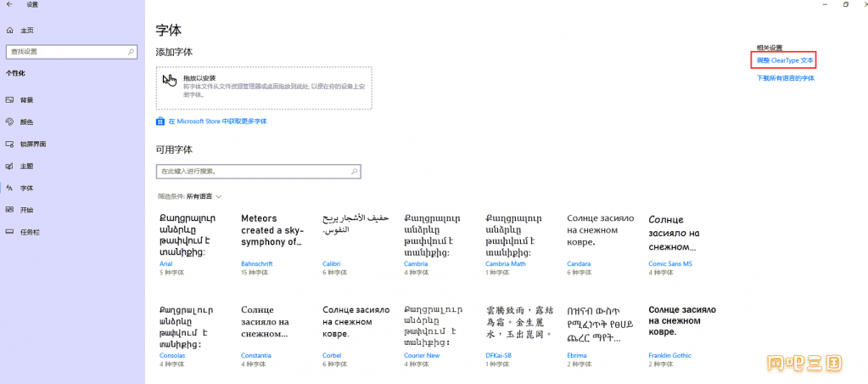868x384 pixels.
Task: Open 调整 ClearType 文本 link
Action: tap(785, 59)
